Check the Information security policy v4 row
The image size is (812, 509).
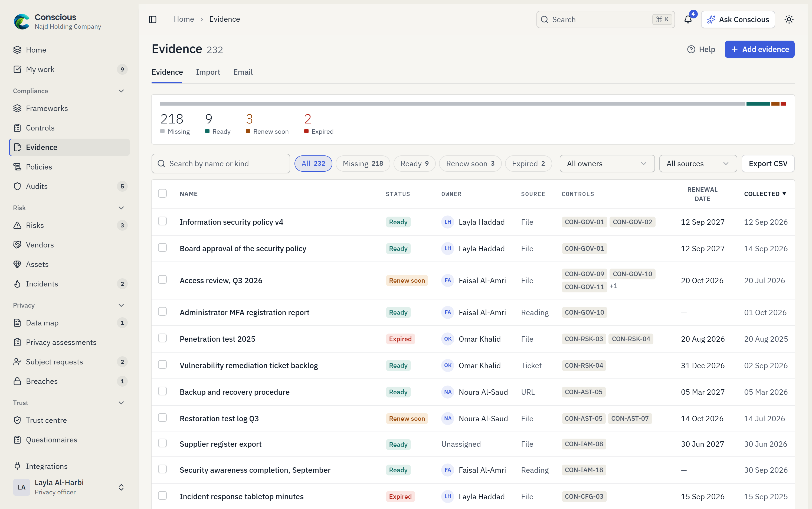162,221
